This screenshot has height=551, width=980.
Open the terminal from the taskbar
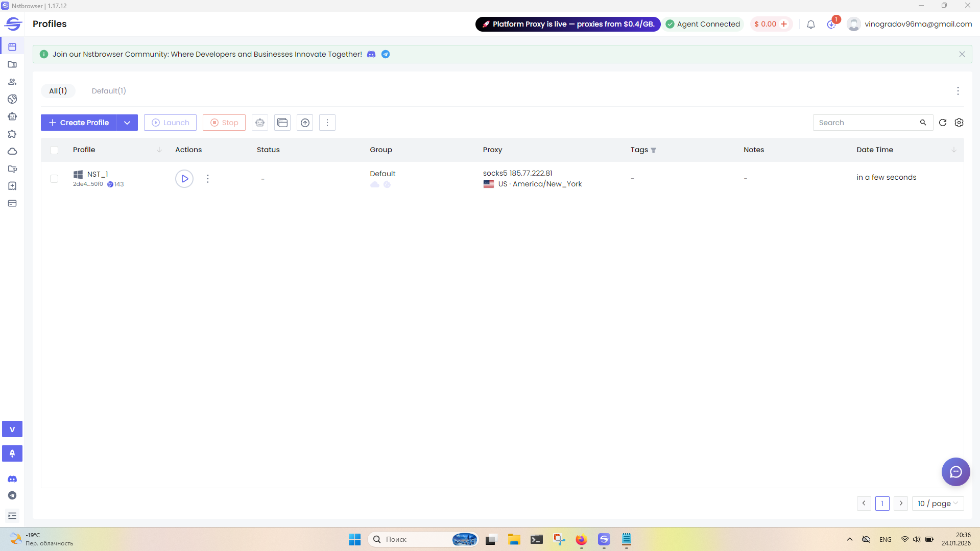(536, 539)
